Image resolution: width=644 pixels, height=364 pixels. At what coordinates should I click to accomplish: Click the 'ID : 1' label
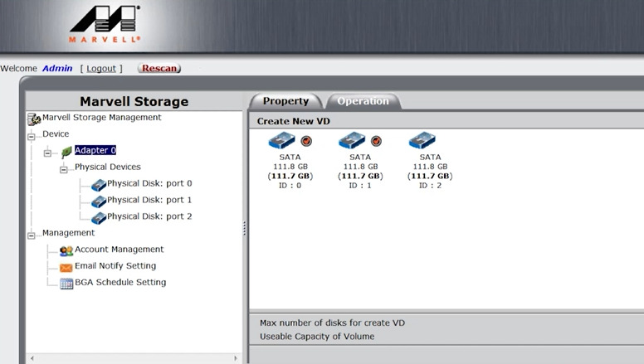[x=360, y=186]
